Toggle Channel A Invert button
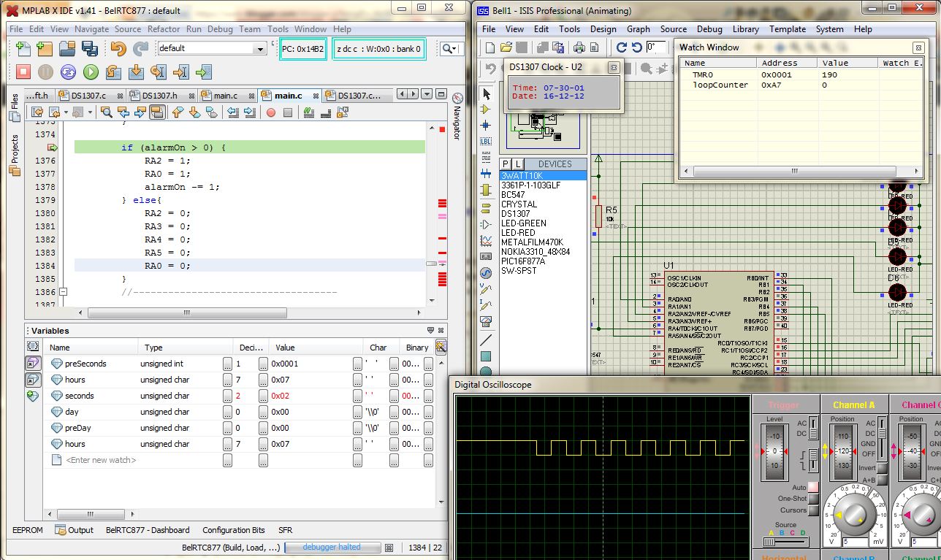941x560 pixels. pos(883,468)
